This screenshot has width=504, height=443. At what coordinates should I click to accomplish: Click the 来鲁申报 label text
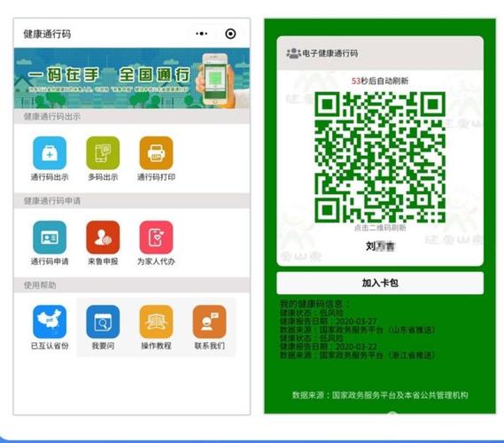tap(103, 261)
